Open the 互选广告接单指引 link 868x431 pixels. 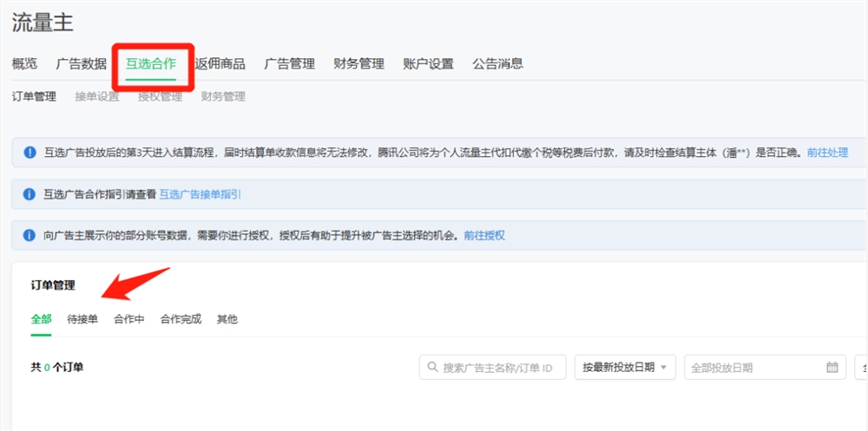(x=200, y=194)
